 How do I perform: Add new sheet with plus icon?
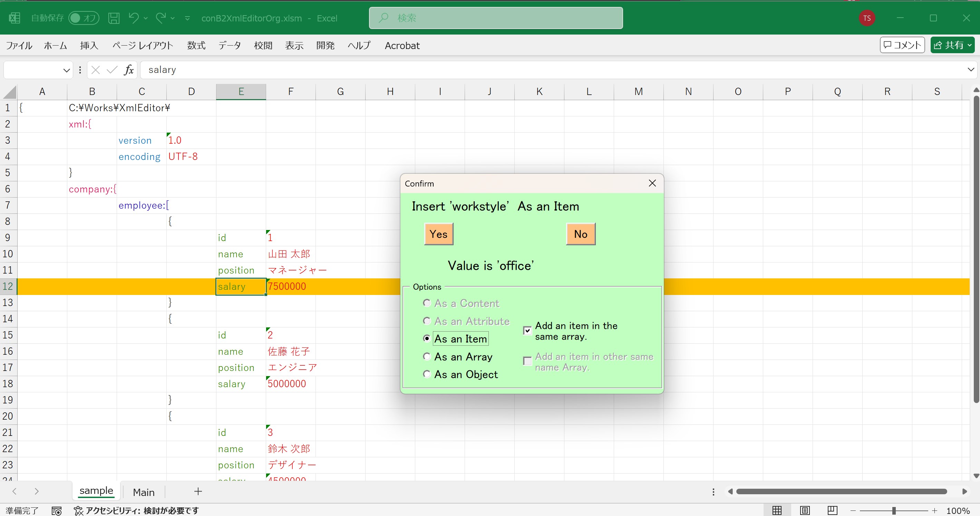[198, 491]
